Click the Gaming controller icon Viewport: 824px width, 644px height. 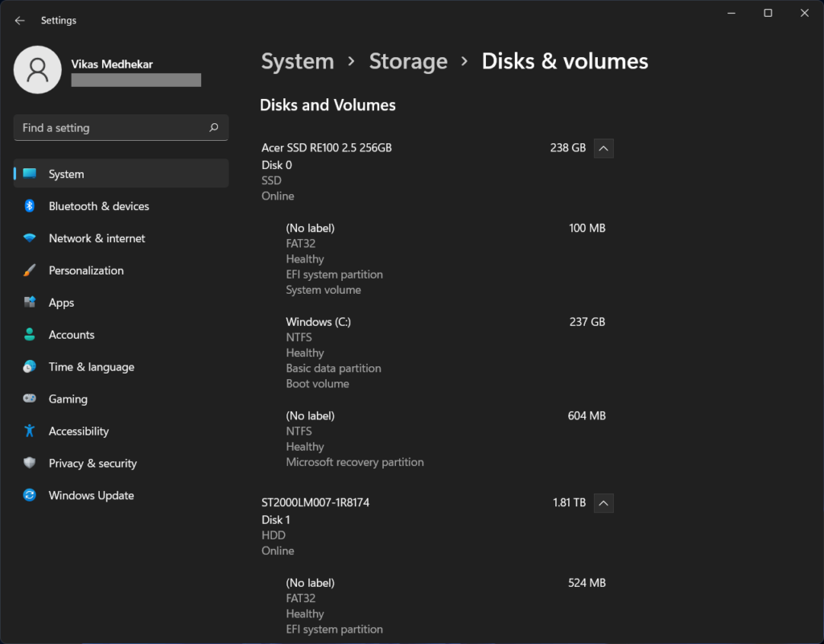click(30, 398)
